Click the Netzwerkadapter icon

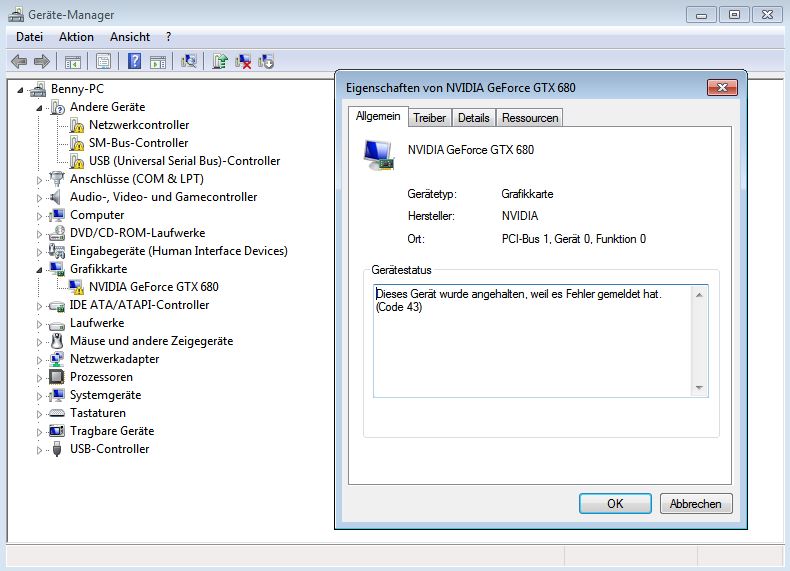[x=56, y=359]
